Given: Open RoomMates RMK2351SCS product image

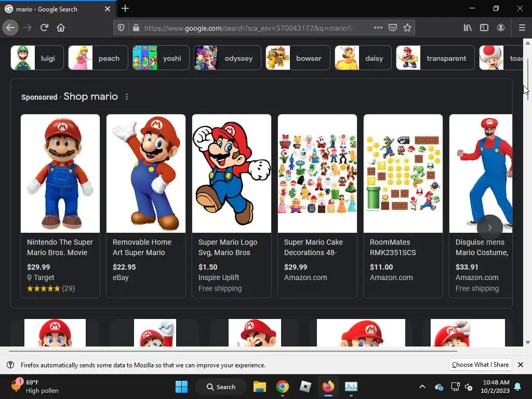Looking at the screenshot, I should tap(403, 174).
